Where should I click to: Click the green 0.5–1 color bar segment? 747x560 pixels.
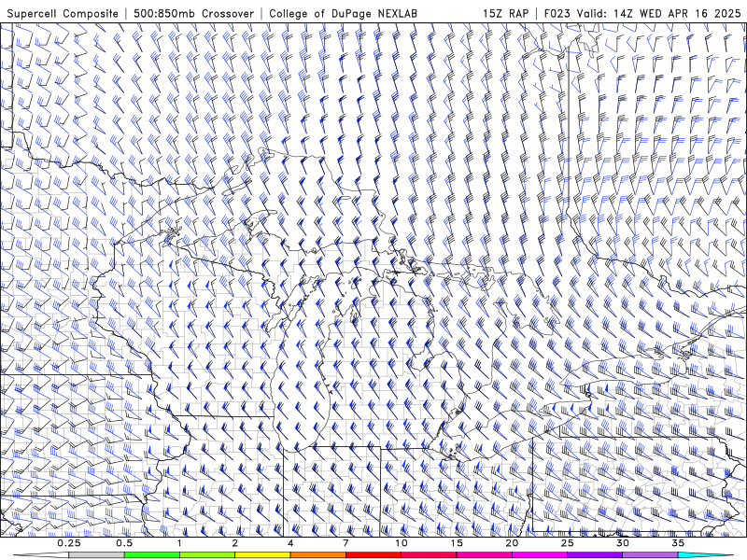coord(152,555)
